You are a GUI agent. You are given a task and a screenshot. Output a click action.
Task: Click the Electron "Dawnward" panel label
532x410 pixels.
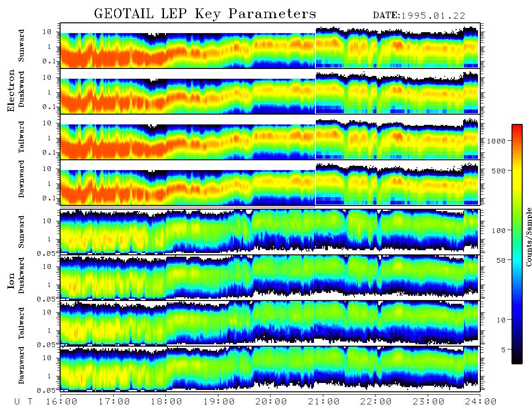pos(21,179)
